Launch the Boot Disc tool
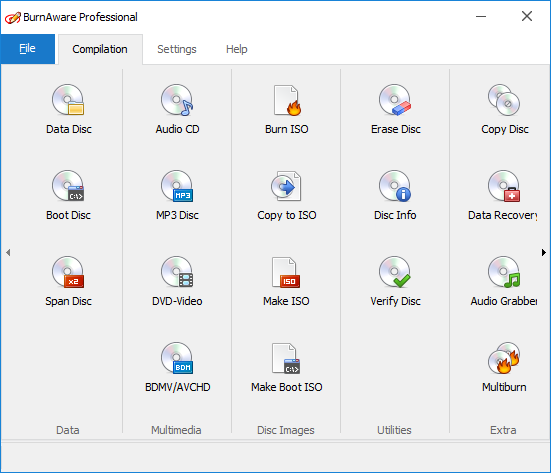Viewport: 551px width, 473px height. [69, 195]
